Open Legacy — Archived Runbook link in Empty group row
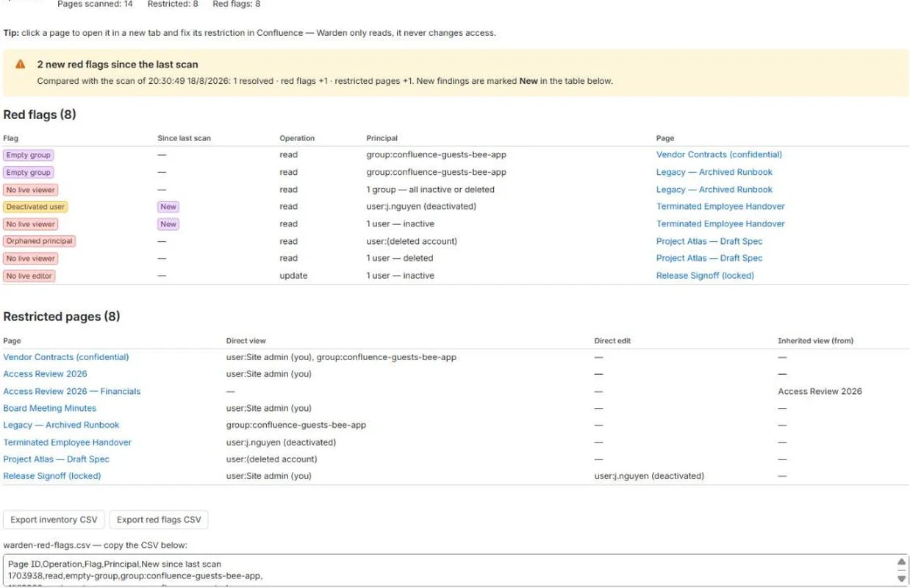The height and width of the screenshot is (588, 910). point(714,172)
